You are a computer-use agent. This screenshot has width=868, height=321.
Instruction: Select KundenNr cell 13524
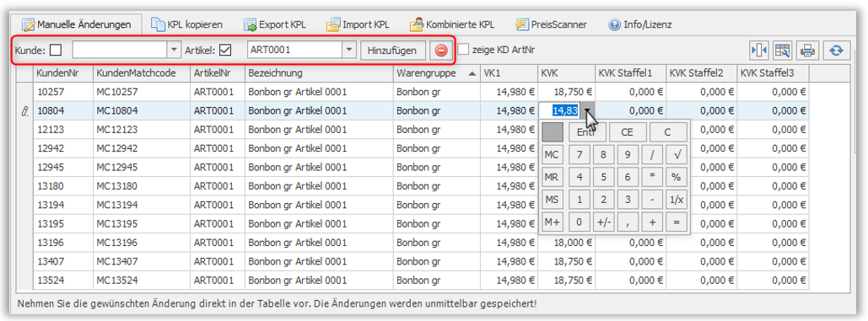tap(63, 280)
